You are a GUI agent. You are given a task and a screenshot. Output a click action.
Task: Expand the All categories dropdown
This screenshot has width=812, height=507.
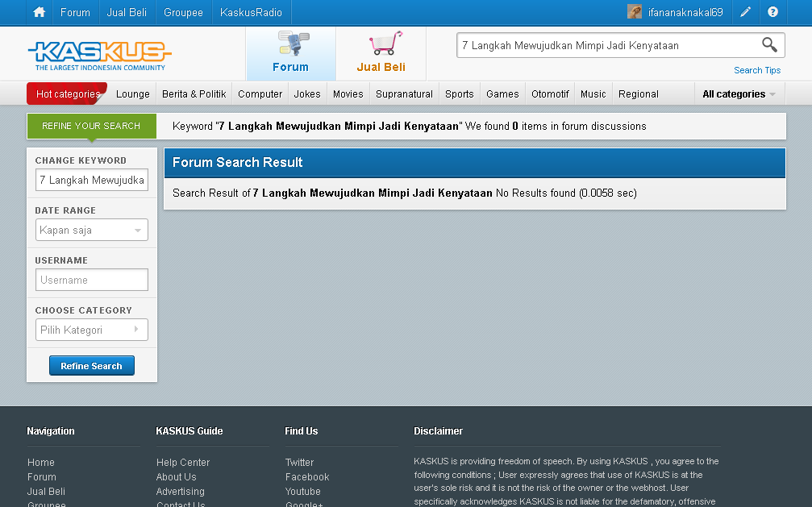point(739,94)
